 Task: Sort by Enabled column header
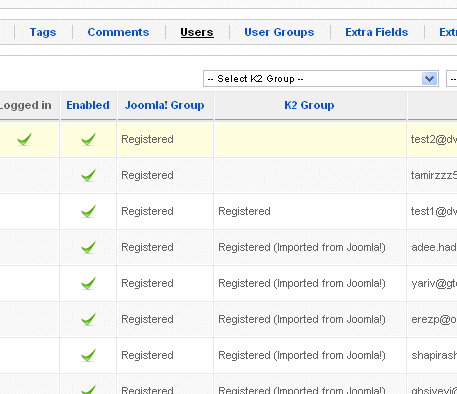[88, 105]
